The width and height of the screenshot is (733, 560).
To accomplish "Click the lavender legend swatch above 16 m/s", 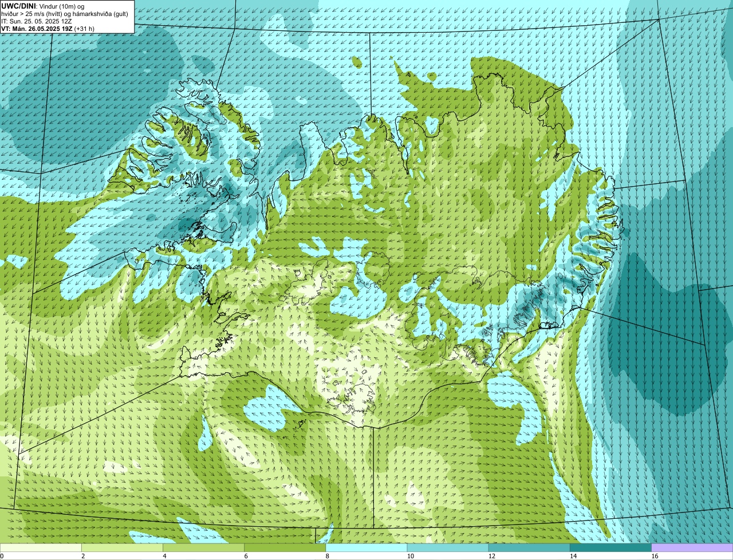I will (x=692, y=547).
